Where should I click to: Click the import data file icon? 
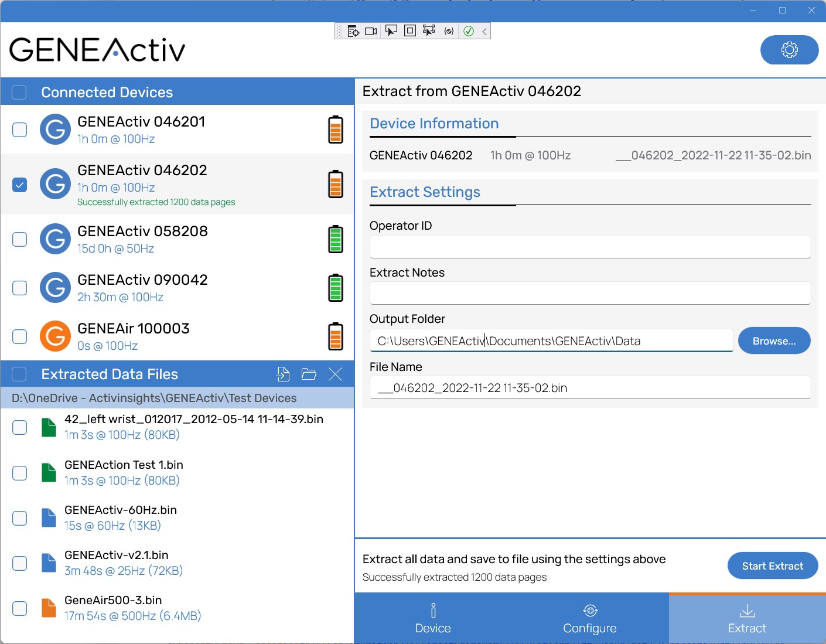tap(283, 374)
